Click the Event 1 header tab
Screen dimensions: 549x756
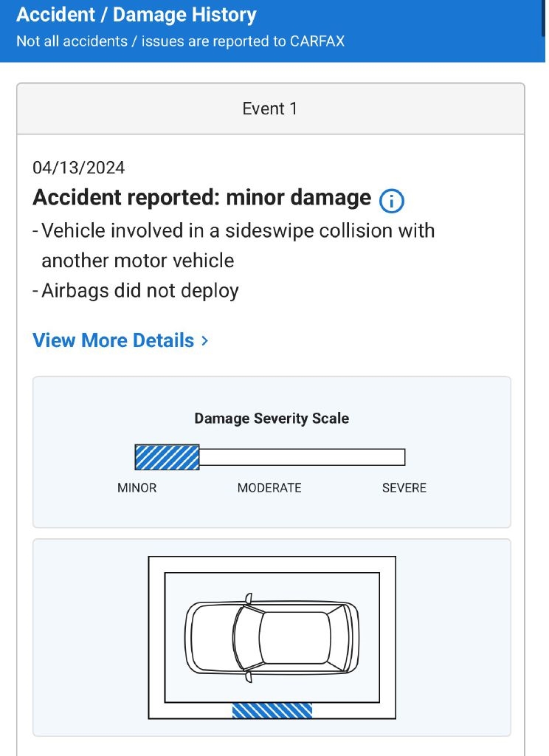coord(270,109)
